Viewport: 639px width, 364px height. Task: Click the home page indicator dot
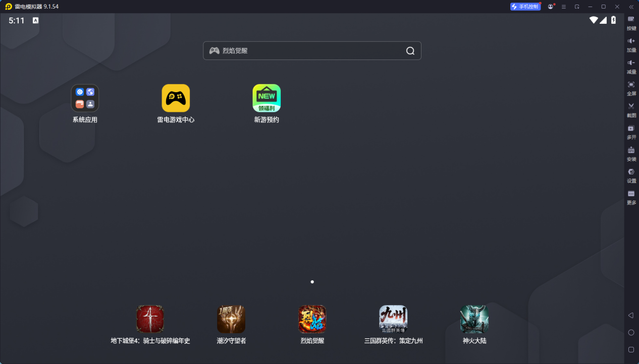click(312, 282)
